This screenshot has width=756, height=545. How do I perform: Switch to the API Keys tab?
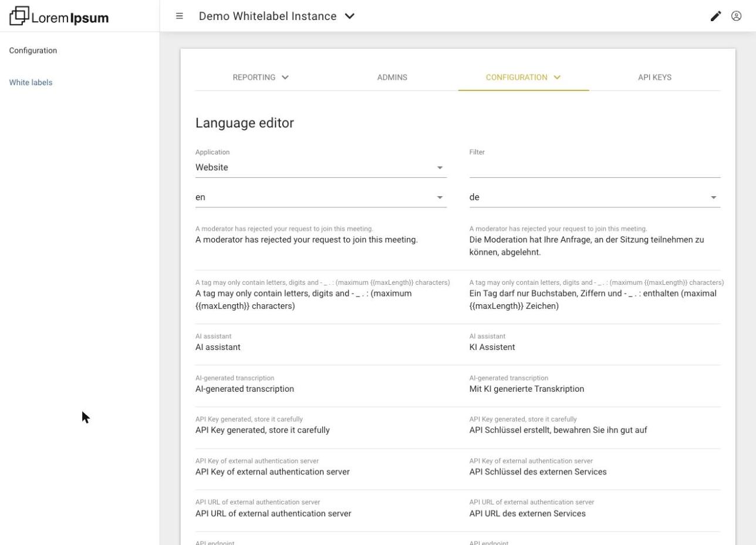(654, 77)
